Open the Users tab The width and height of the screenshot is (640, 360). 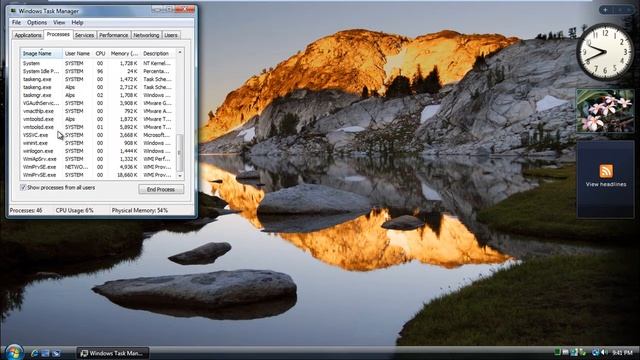pos(171,35)
